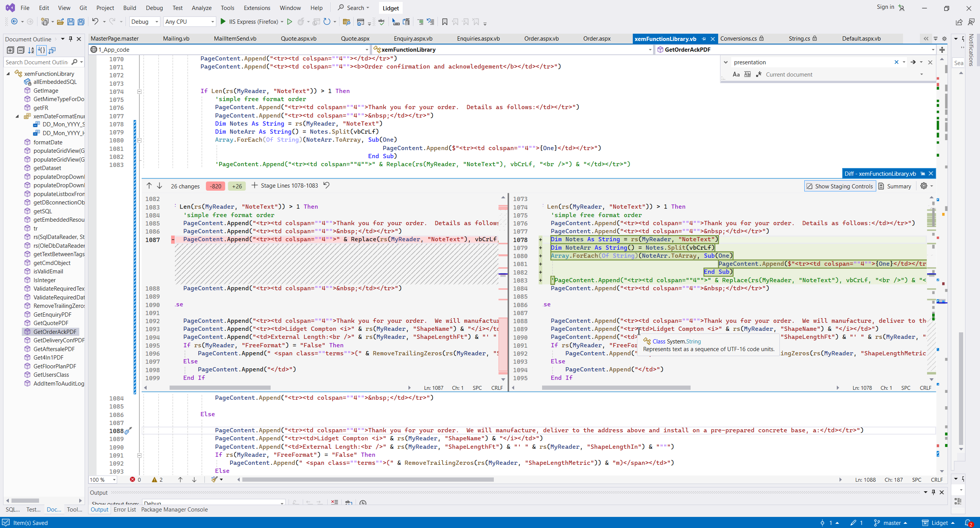Switch to the Enquiry.aspx.vb tab
Viewport: 980px width, 528px height.
(413, 39)
